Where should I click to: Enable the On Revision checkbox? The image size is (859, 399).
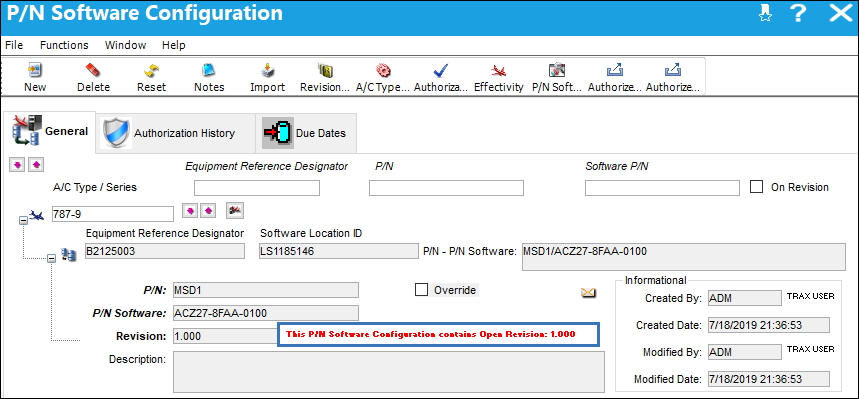(757, 187)
